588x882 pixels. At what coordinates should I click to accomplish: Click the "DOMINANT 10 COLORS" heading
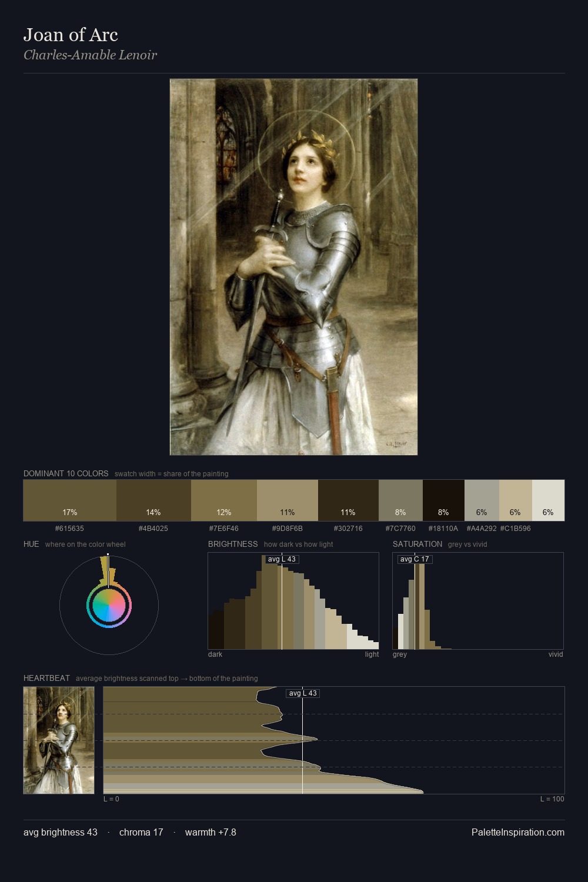coord(66,473)
